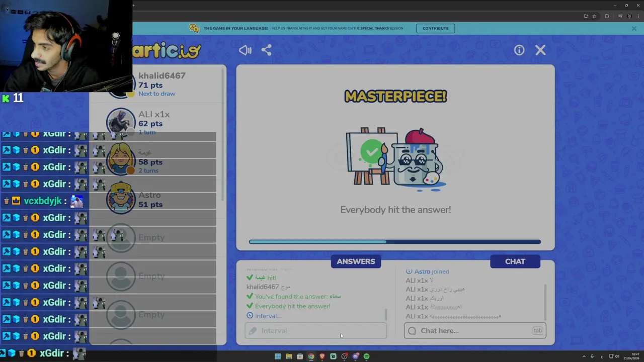
Task: Click the Interval answer input field
Action: point(315,330)
